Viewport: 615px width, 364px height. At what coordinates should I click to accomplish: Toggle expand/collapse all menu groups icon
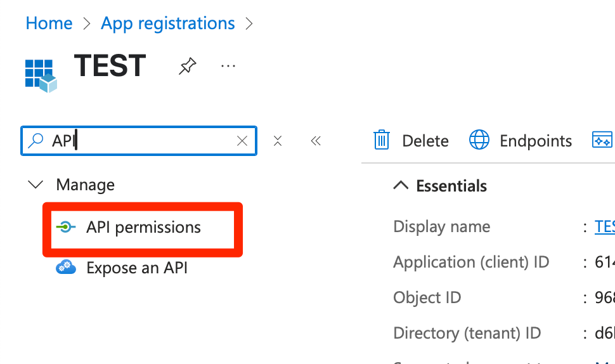[x=278, y=141]
